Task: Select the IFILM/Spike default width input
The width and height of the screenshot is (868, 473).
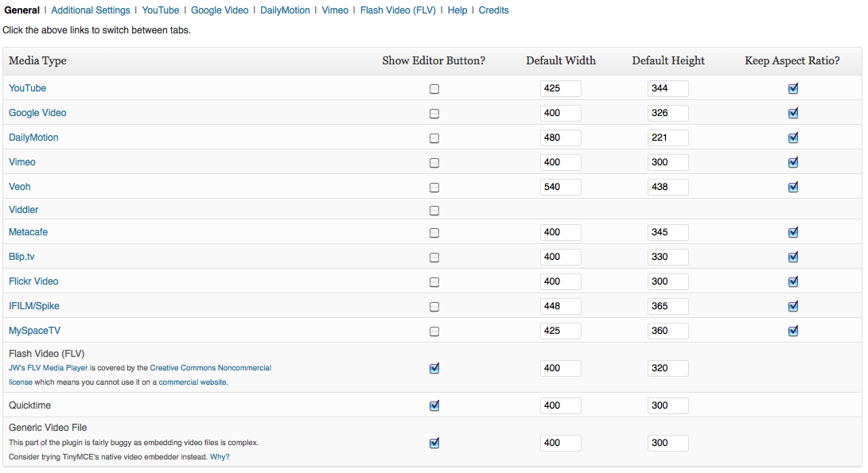Action: [560, 307]
